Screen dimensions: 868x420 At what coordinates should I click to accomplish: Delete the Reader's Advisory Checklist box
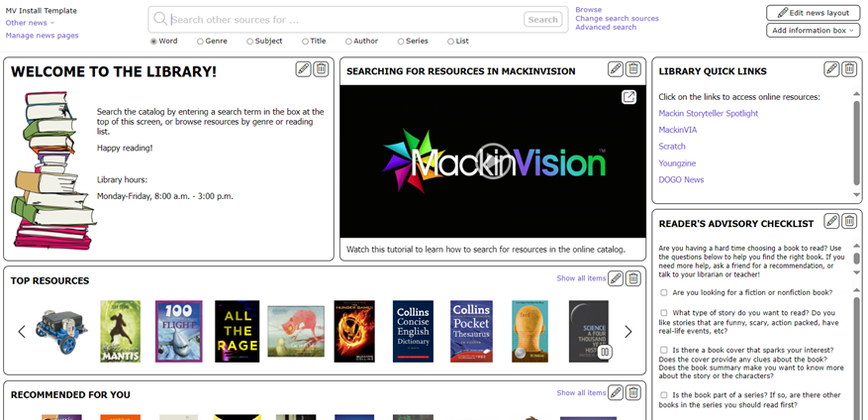(849, 221)
